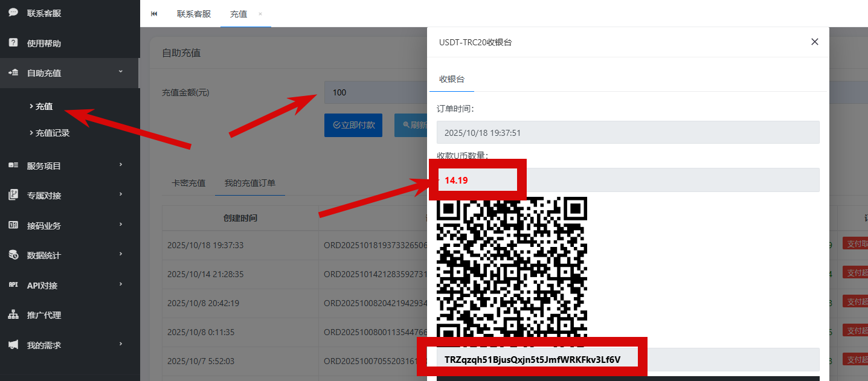Viewport: 868px width, 381px height.
Task: Click order number starting ORD20251007055203161
Action: tap(375, 360)
